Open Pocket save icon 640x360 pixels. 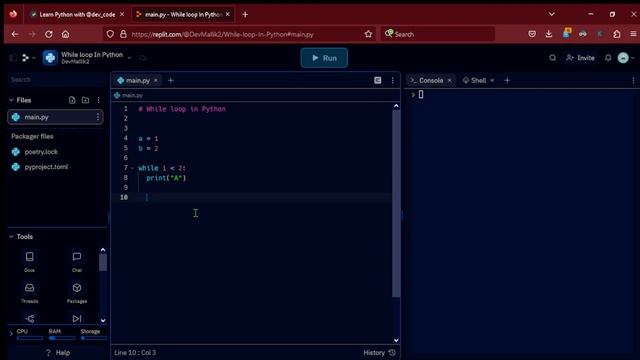click(x=532, y=34)
